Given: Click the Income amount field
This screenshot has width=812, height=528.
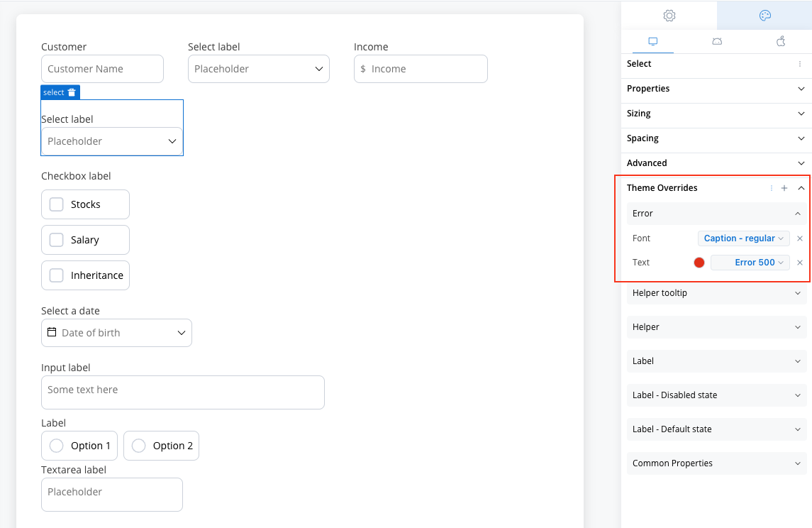Looking at the screenshot, I should pyautogui.click(x=421, y=69).
